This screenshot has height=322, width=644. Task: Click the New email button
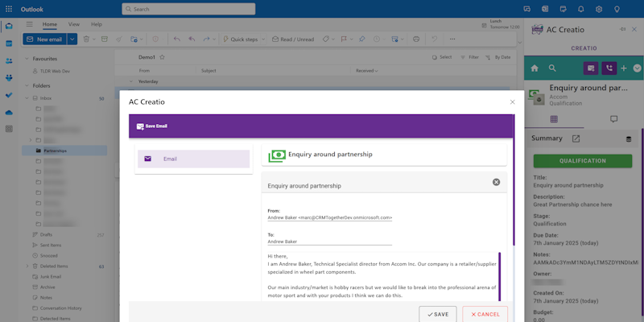pyautogui.click(x=45, y=39)
